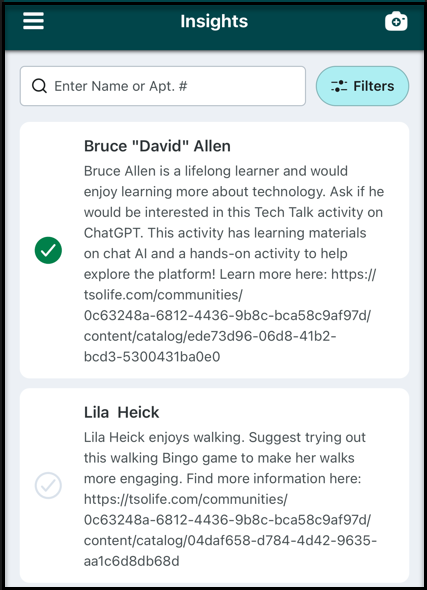Screen dimensions: 427x590
Task: Open the Insights header title
Action: click(x=214, y=21)
